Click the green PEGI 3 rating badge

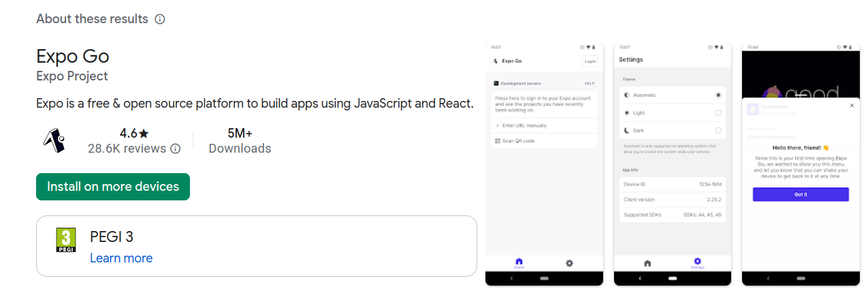tap(65, 241)
